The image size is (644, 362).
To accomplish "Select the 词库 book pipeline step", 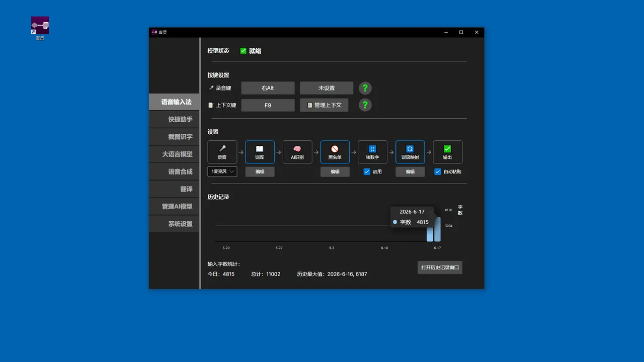I will tap(260, 152).
